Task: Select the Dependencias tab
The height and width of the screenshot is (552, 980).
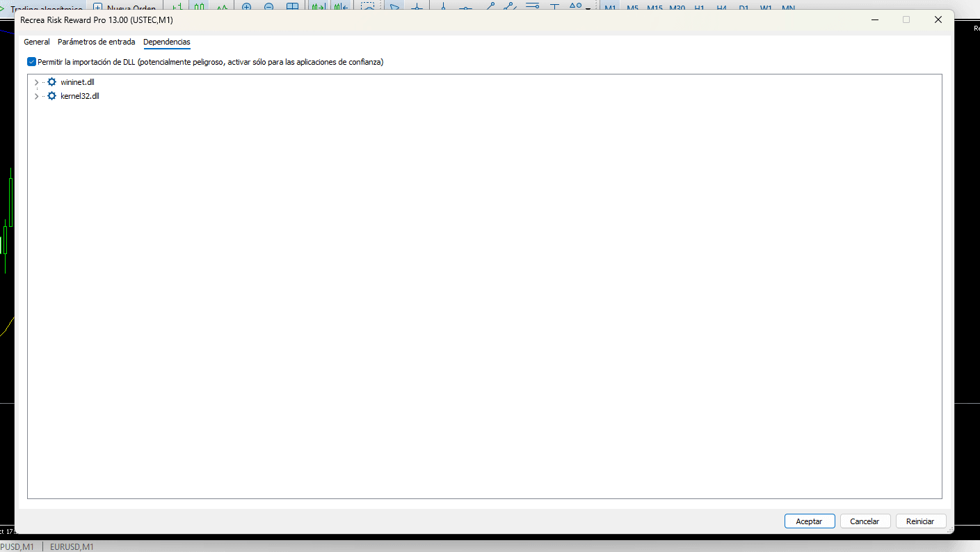Action: point(167,42)
